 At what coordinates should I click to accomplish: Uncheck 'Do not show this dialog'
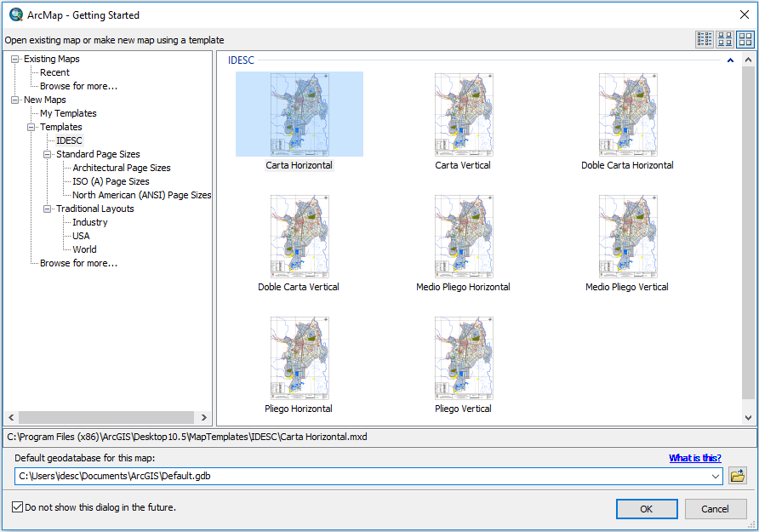click(x=17, y=506)
